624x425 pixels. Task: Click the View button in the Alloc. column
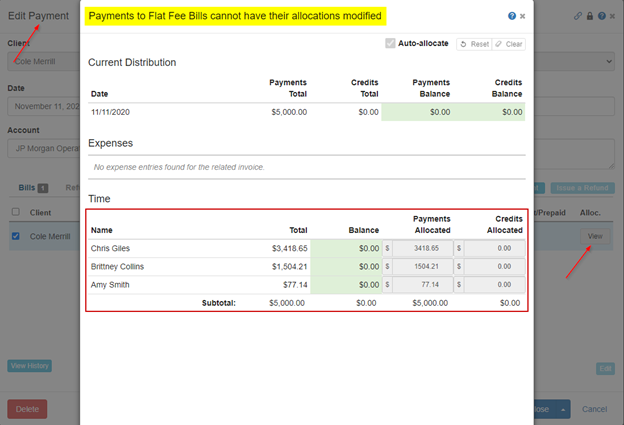(595, 236)
